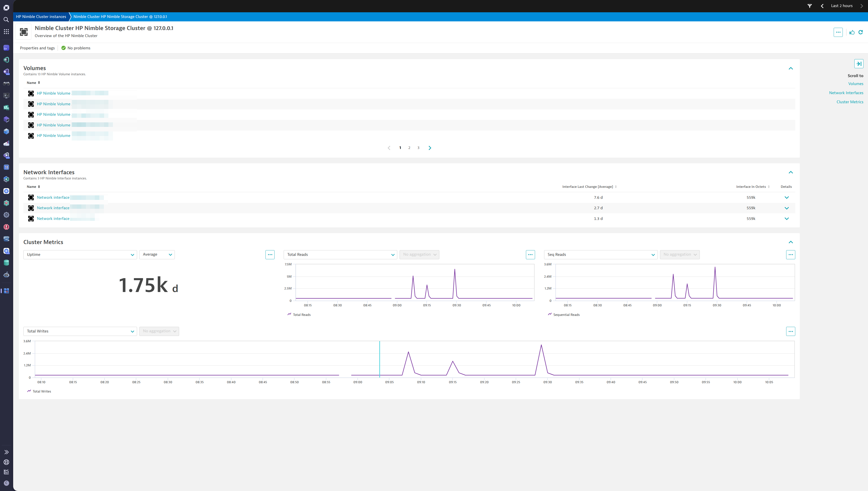
Task: Switch to the Properties and tags tab
Action: point(37,48)
